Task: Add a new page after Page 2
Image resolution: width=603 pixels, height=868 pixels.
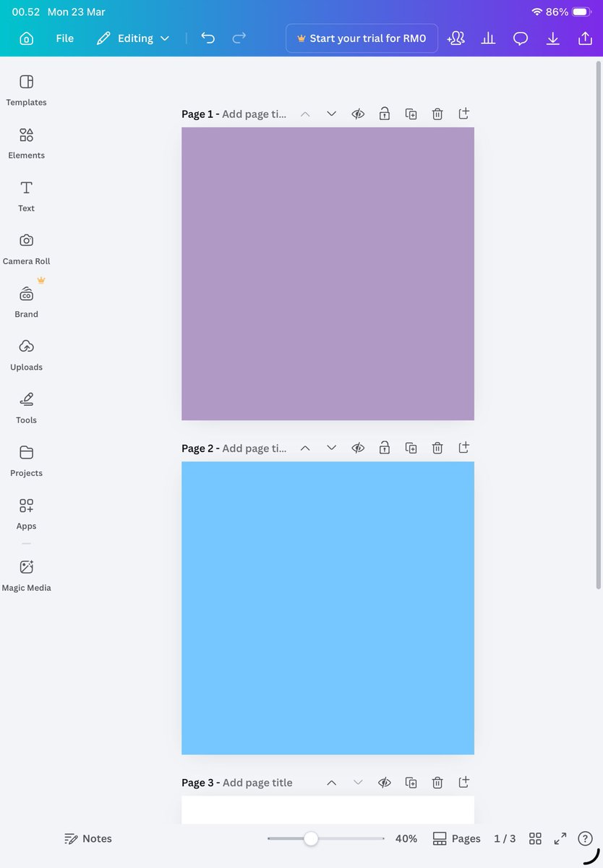Action: tap(464, 448)
